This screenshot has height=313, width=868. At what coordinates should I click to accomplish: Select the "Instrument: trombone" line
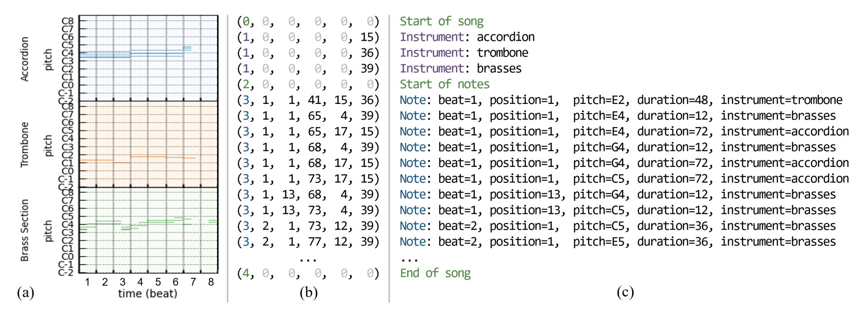click(x=464, y=53)
